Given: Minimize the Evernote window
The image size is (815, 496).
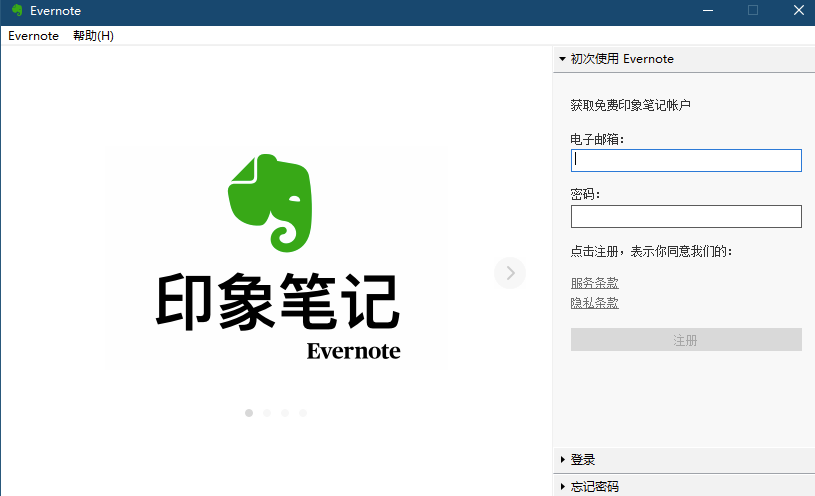Looking at the screenshot, I should tap(708, 10).
